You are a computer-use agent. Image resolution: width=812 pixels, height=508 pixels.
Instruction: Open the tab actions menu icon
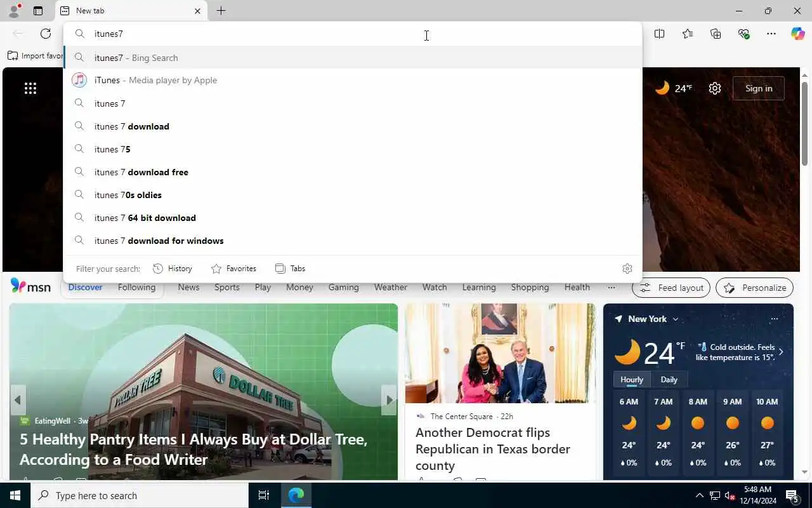click(38, 11)
